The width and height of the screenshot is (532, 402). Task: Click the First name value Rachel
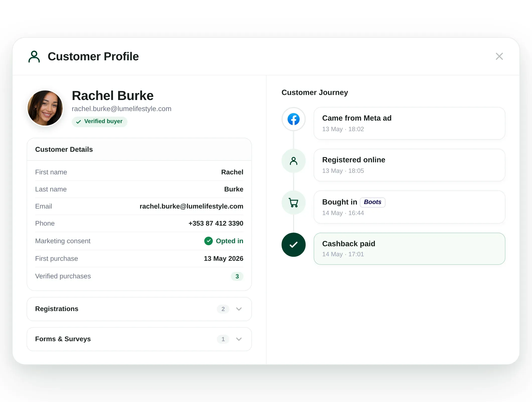232,172
